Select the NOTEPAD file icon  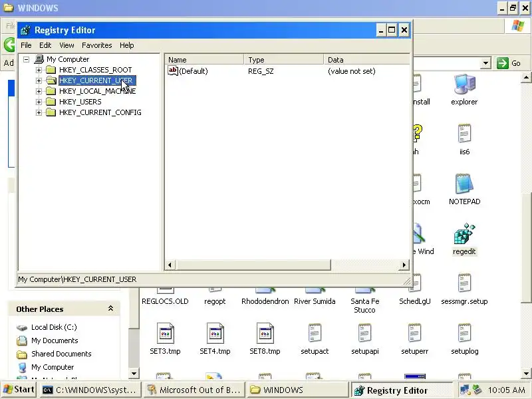click(464, 184)
